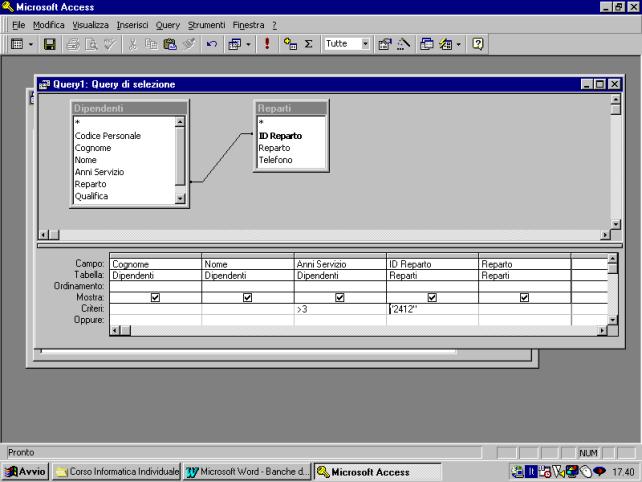Select ID Reparto in Reparti list
Viewport: 642px width, 482px height.
coord(280,136)
